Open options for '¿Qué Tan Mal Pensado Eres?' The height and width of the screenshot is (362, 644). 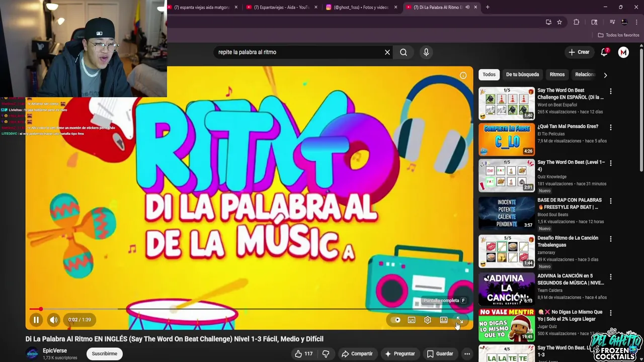point(611,128)
